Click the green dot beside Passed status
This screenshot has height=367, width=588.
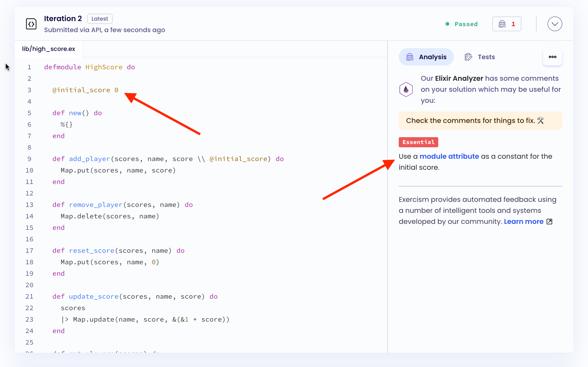[447, 24]
